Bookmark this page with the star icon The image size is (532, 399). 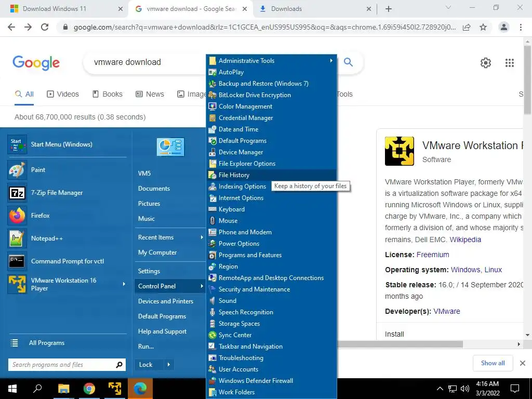pyautogui.click(x=483, y=27)
